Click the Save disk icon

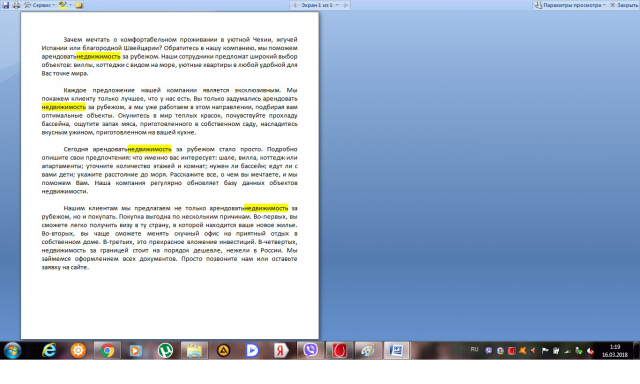5,5
